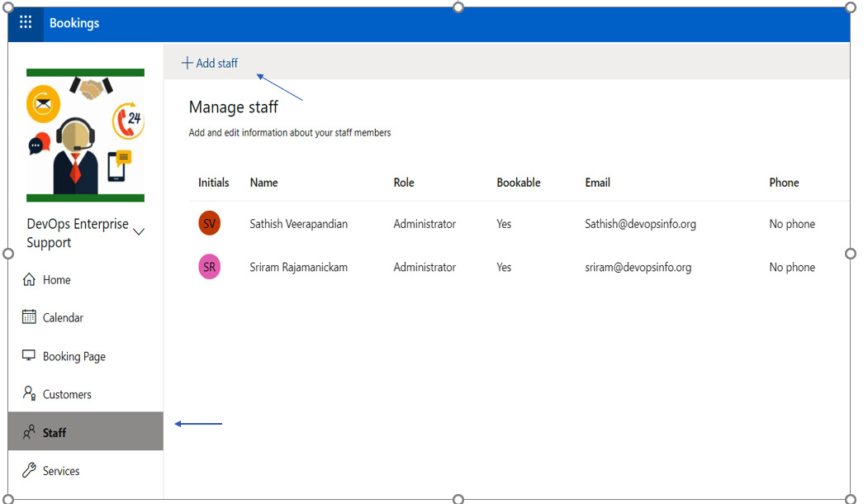The image size is (868, 504).
Task: Click the Calendar grid icon
Action: point(29,316)
